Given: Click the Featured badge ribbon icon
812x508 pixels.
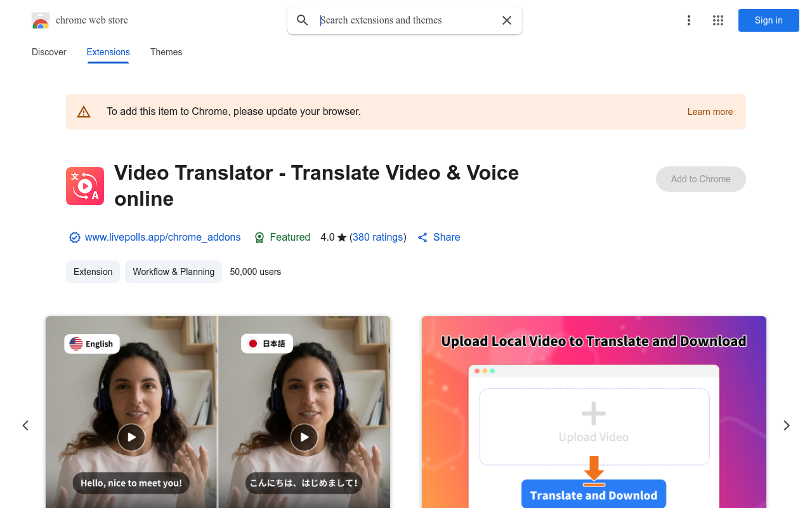Looking at the screenshot, I should (259, 237).
